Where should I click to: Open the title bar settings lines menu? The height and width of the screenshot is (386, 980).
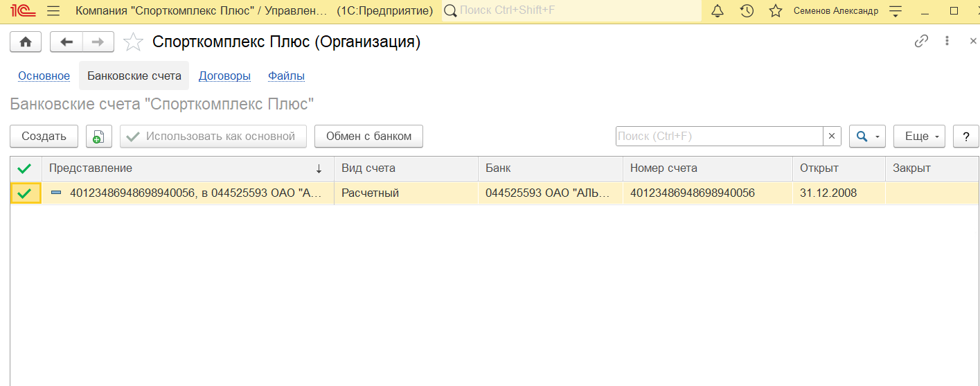pos(896,11)
